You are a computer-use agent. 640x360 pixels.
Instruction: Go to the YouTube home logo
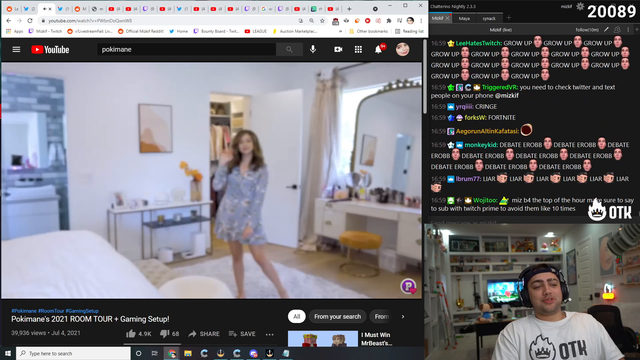[50, 50]
